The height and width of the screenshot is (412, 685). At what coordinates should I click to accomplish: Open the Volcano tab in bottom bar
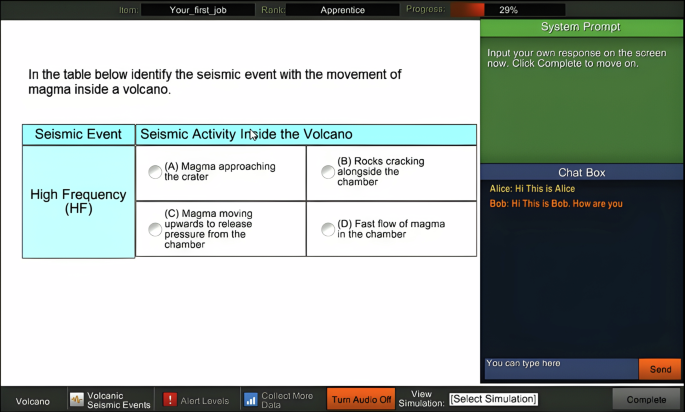pyautogui.click(x=32, y=401)
